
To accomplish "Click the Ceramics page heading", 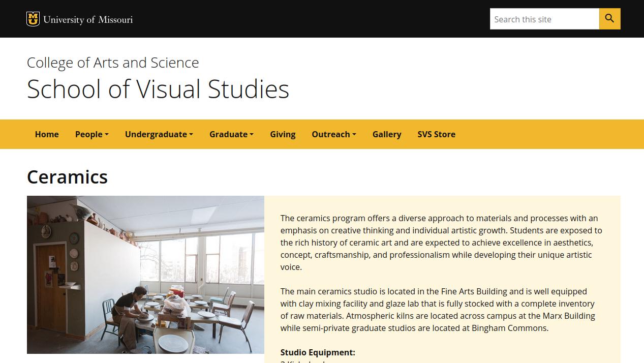I will (67, 177).
